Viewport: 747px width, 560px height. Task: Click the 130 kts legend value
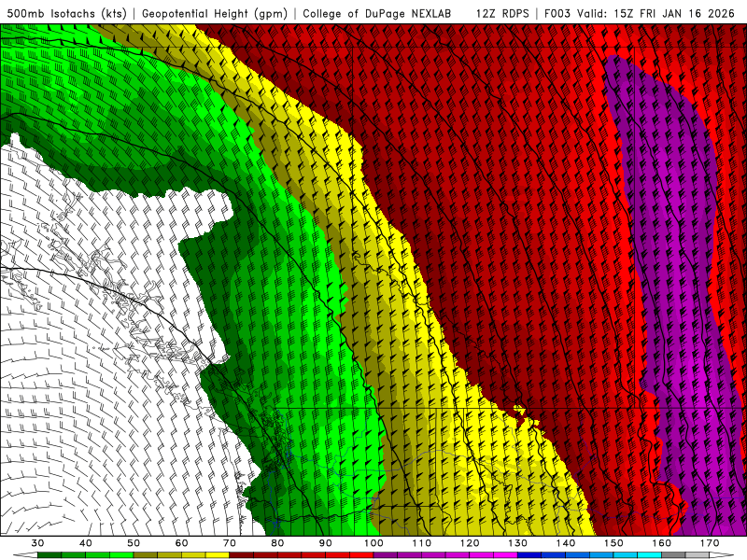(517, 543)
